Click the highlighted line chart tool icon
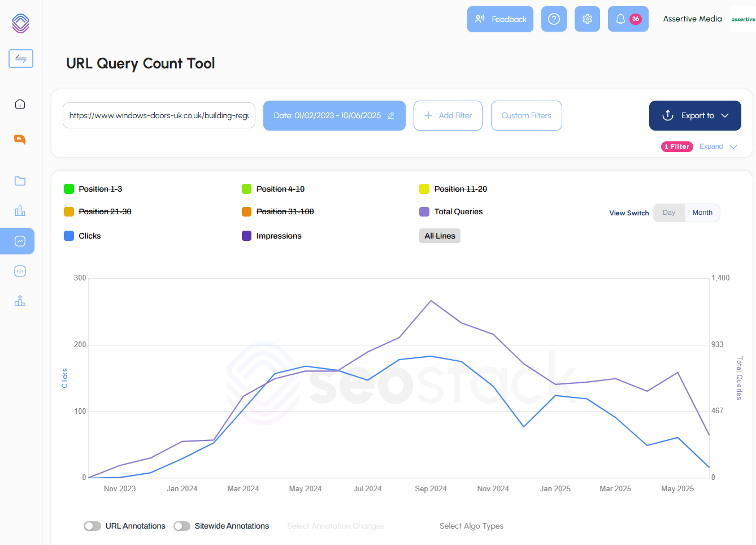The image size is (756, 545). [x=20, y=241]
